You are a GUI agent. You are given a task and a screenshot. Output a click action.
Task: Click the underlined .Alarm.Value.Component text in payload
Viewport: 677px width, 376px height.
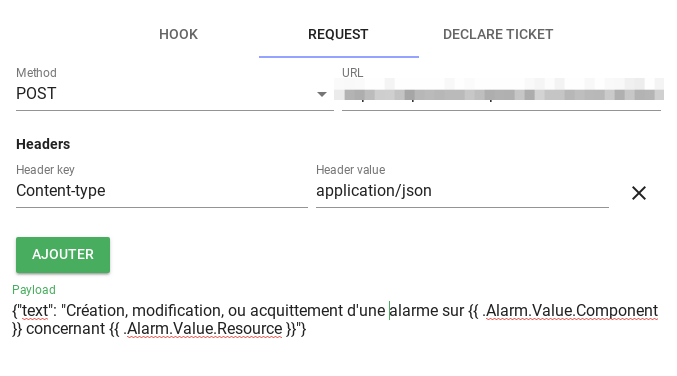pyautogui.click(x=570, y=311)
